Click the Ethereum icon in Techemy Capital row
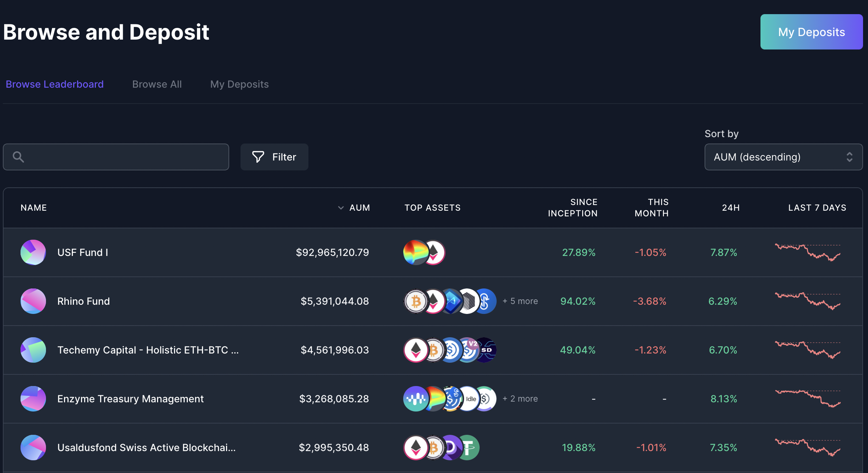The image size is (868, 473). pos(415,350)
